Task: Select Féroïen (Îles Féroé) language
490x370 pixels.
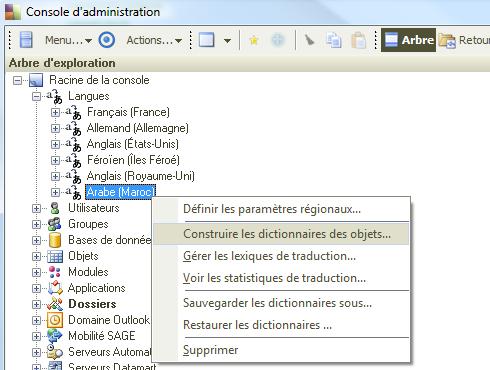Action: [133, 160]
